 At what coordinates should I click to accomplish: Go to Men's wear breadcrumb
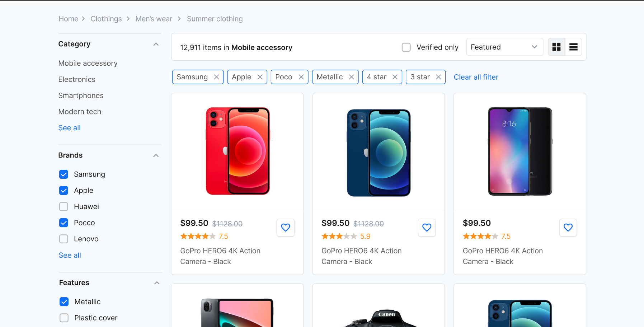(x=154, y=19)
